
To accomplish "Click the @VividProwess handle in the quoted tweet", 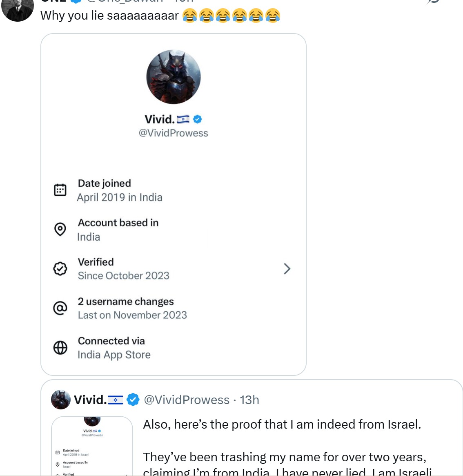I will tap(187, 400).
